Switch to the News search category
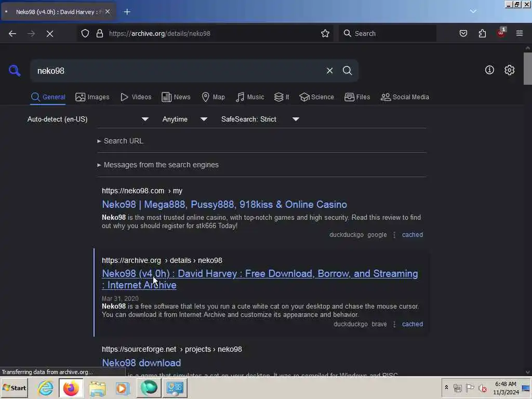 pos(176,97)
